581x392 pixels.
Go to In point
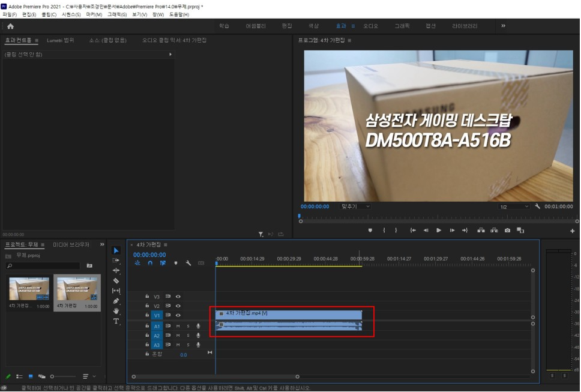tap(413, 231)
